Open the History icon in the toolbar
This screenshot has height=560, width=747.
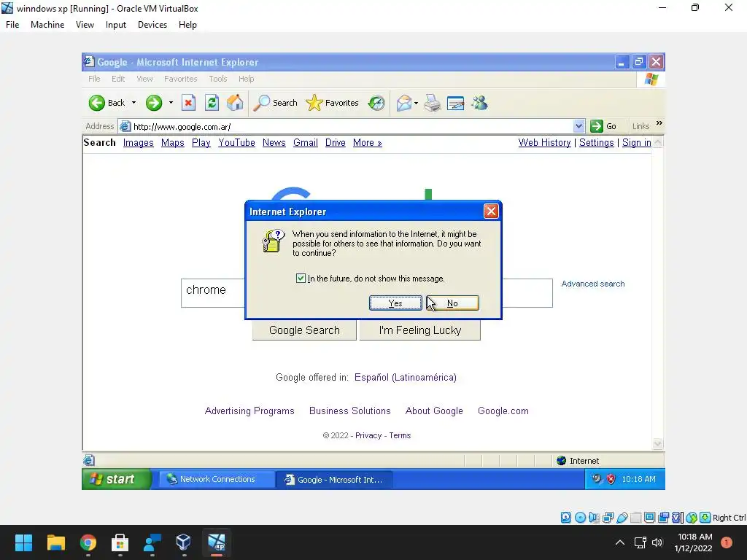coord(376,103)
